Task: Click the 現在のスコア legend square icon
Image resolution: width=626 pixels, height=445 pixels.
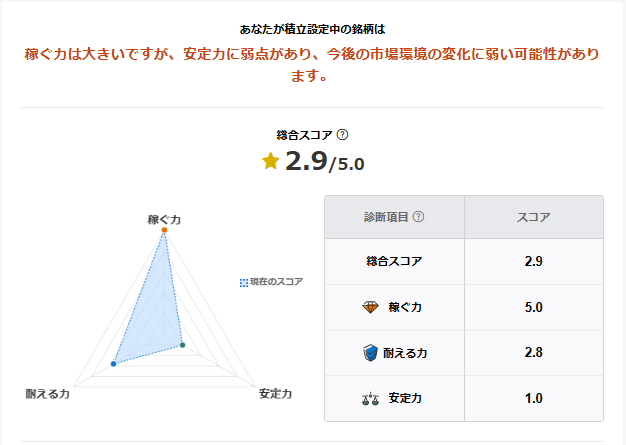Action: (243, 282)
